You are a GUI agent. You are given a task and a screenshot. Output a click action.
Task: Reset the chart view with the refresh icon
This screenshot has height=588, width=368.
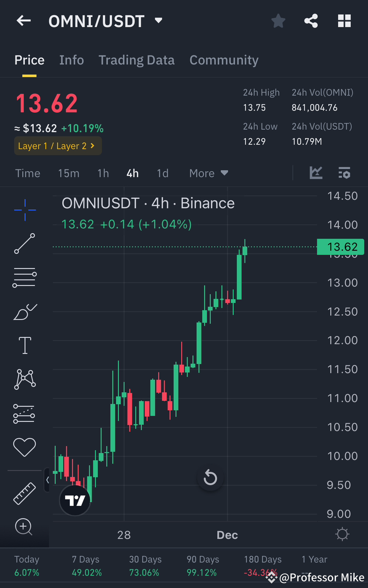tap(210, 477)
